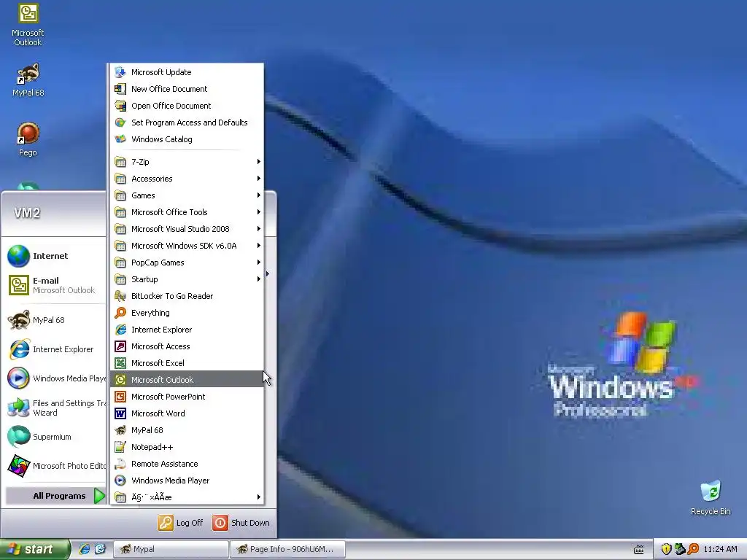Select MyPal 68 in the All Programs list
747x560 pixels.
pos(187,430)
